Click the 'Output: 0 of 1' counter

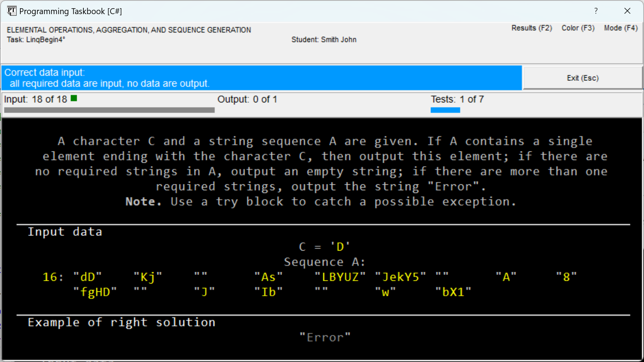pos(247,100)
